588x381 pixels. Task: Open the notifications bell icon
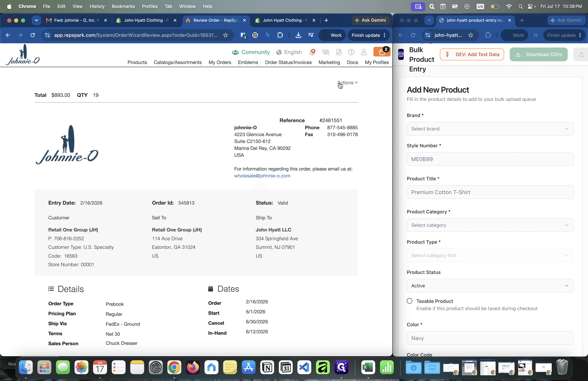tap(312, 52)
